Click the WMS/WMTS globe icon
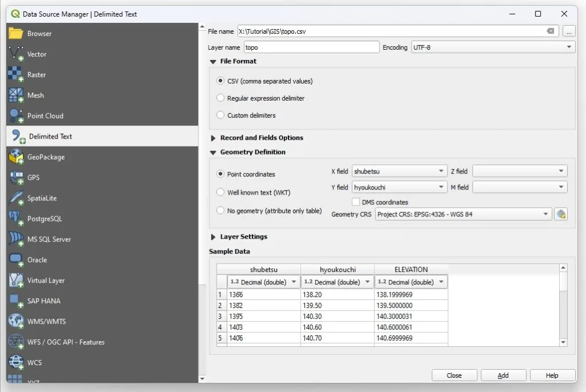Viewport: 586px width, 392px height. (x=16, y=321)
